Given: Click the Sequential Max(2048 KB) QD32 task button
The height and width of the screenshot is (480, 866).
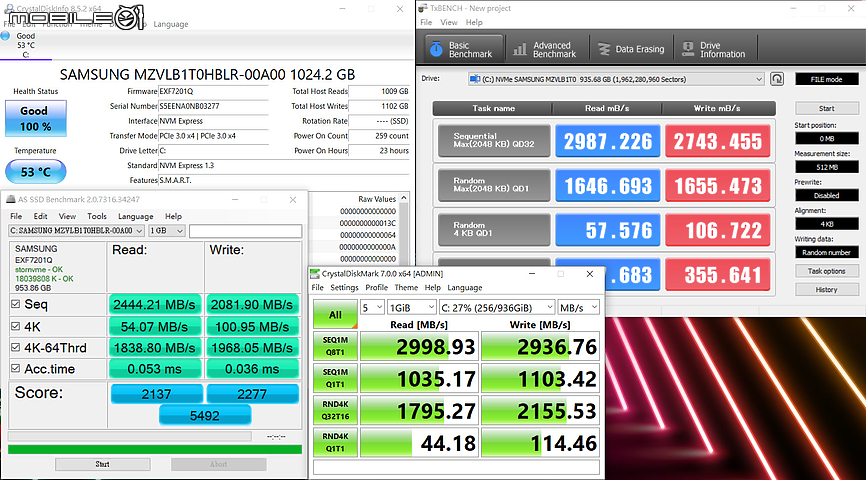Looking at the screenshot, I should point(494,140).
